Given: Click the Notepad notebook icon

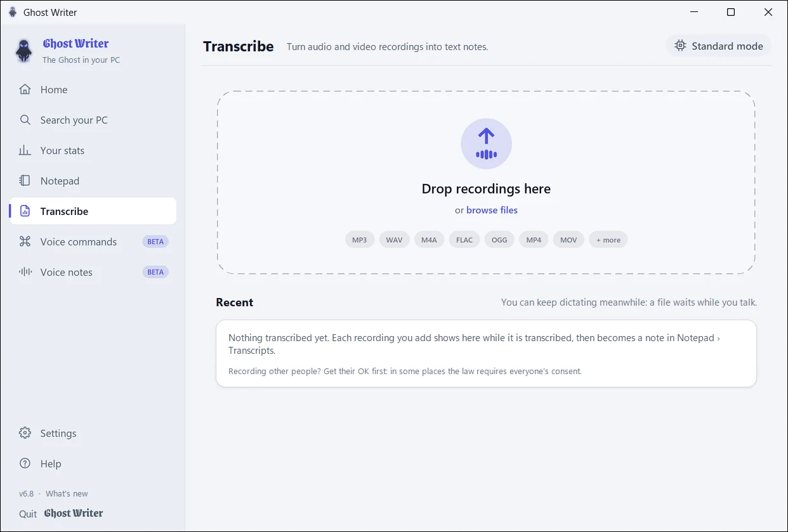Looking at the screenshot, I should point(25,181).
